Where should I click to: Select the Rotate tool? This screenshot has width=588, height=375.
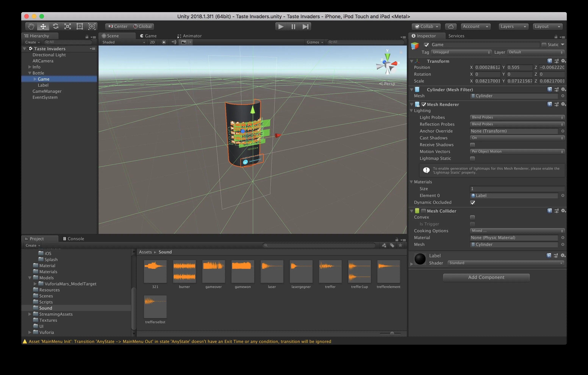[x=56, y=26]
